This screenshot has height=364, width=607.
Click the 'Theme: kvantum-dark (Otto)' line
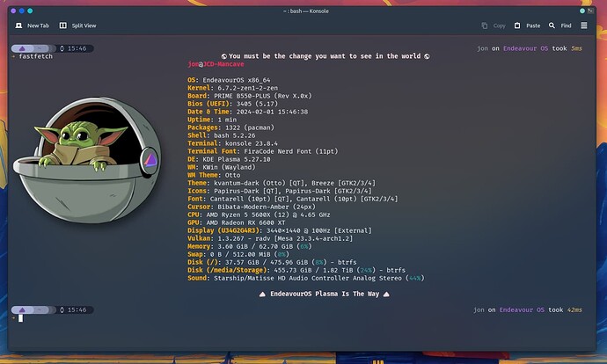[x=282, y=183]
